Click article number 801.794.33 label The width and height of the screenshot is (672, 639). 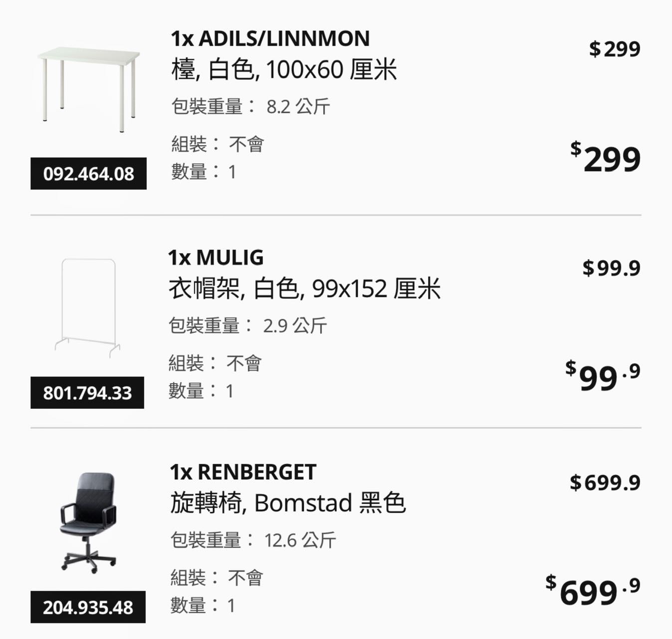(x=87, y=393)
